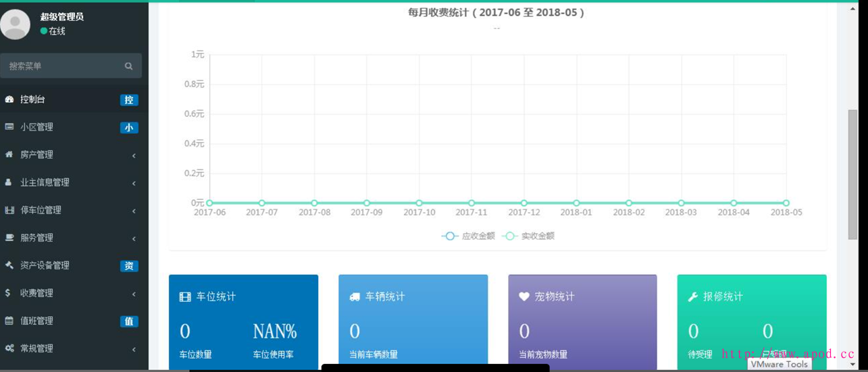Click the 超级管理员 username link
The width and height of the screenshot is (868, 372).
(x=61, y=16)
